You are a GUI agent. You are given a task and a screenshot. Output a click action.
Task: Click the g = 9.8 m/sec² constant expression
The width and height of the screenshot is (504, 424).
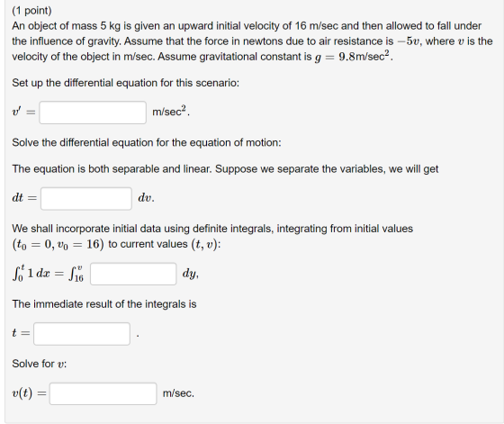point(354,56)
